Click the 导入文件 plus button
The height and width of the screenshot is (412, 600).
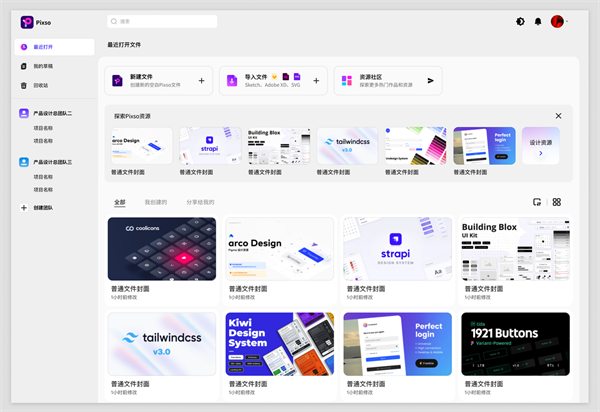[x=316, y=81]
